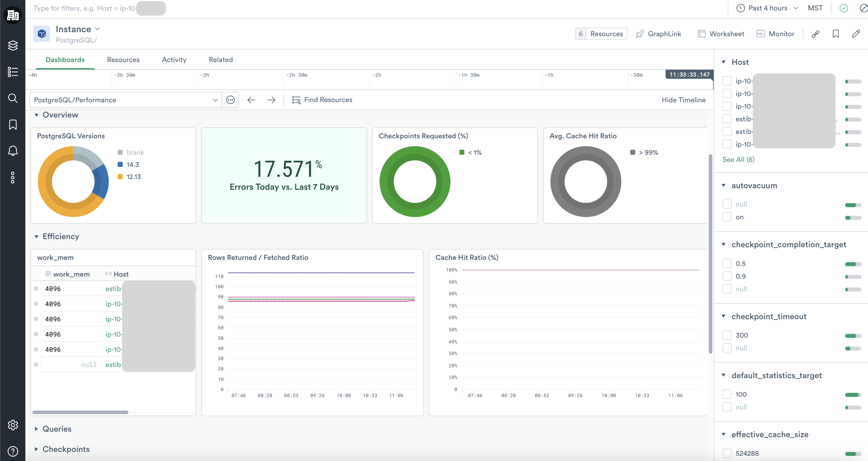Open settings gear in left sidebar
Image resolution: width=868 pixels, height=461 pixels.
click(x=12, y=425)
